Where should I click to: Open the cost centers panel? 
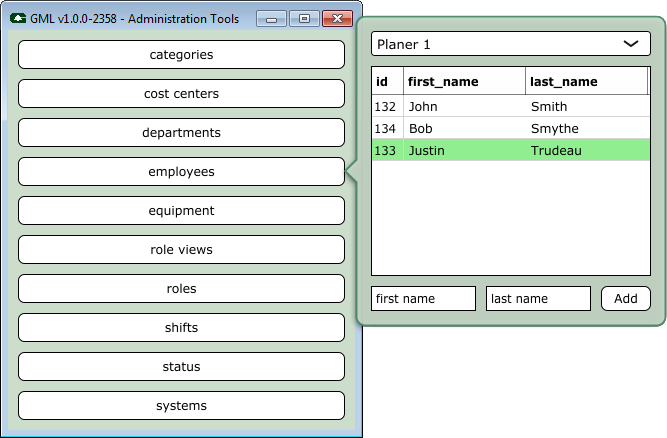point(181,94)
